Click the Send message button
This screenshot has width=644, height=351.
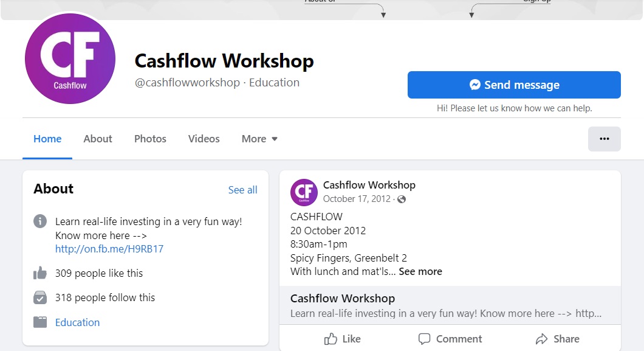click(514, 85)
